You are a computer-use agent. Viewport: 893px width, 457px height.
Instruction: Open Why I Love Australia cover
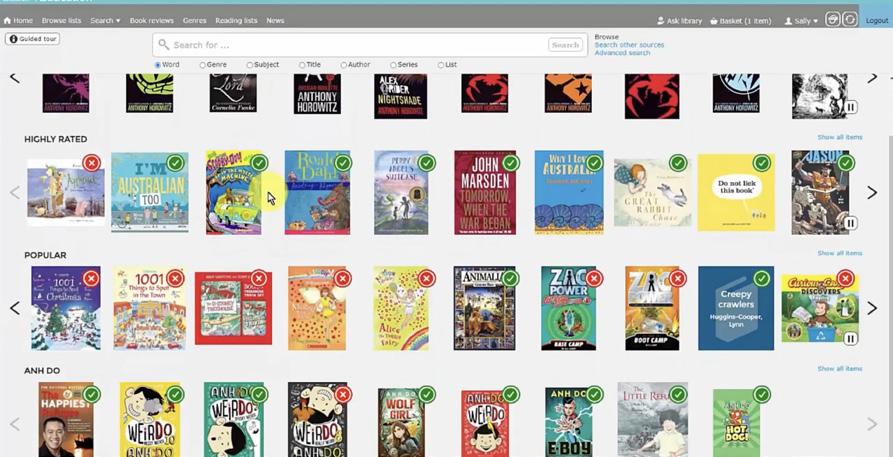tap(569, 193)
